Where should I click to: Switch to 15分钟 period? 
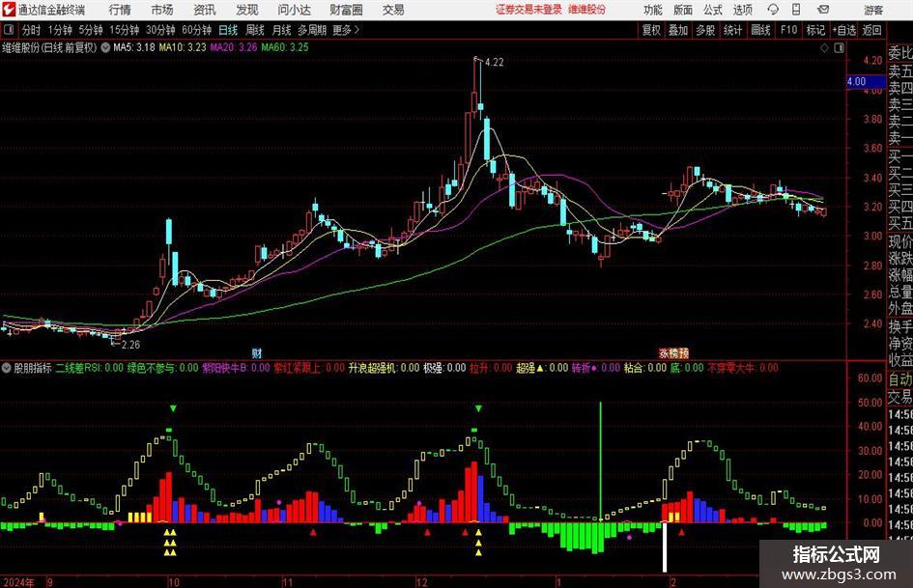click(124, 30)
